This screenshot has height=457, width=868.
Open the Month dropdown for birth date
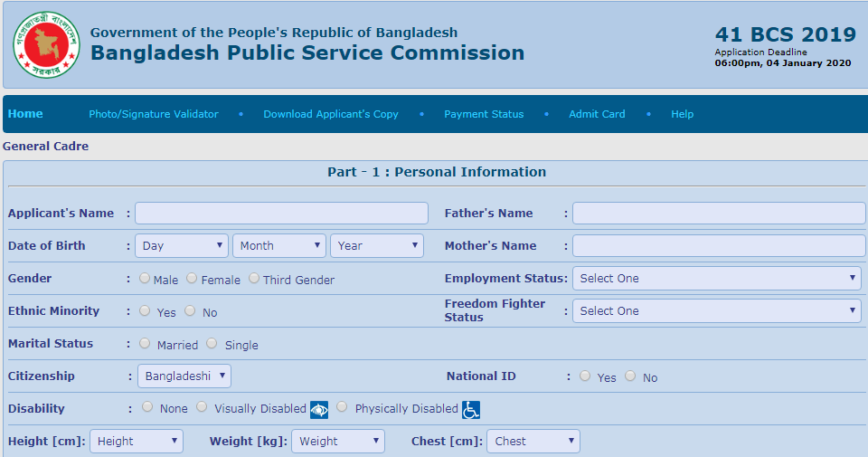coord(279,246)
